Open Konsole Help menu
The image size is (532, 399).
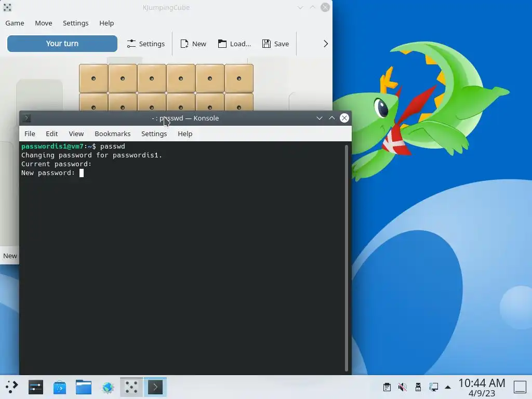(185, 134)
